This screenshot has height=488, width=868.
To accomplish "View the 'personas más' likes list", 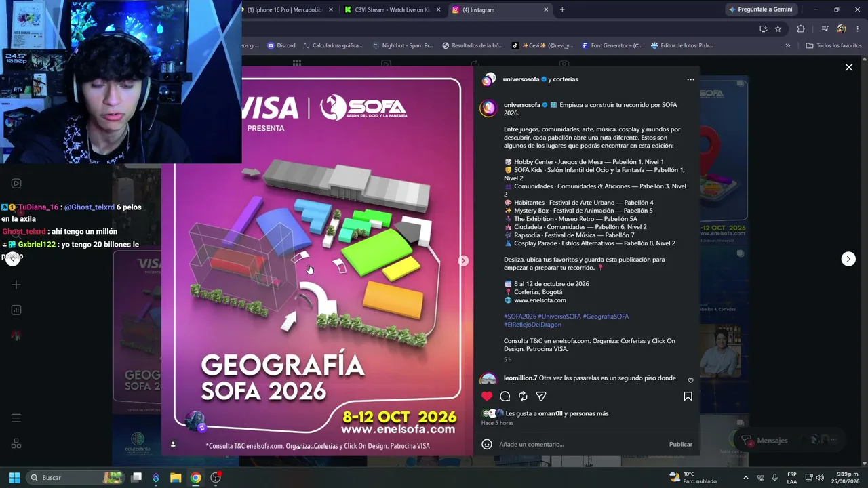I will 589,413.
